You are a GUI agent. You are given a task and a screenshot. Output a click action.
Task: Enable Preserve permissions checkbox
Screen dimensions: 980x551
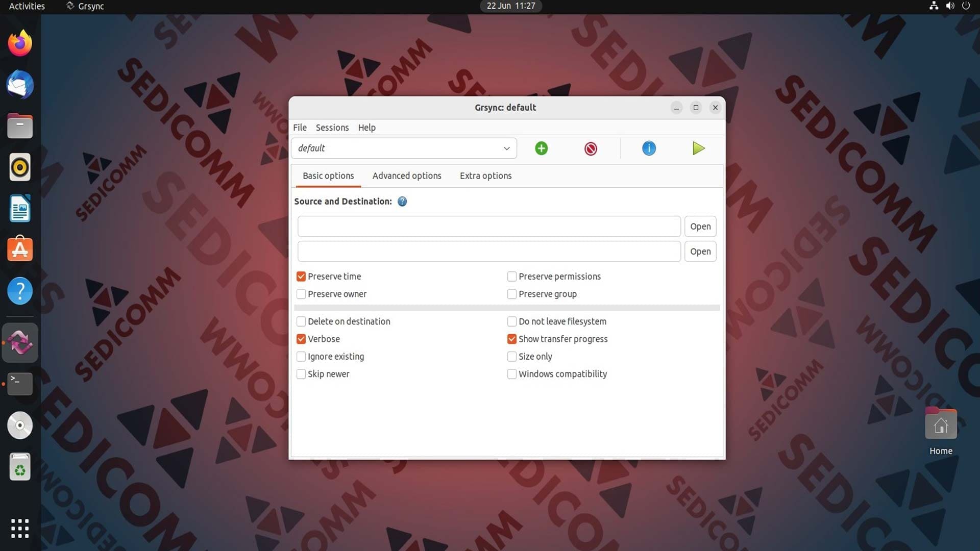pyautogui.click(x=512, y=277)
